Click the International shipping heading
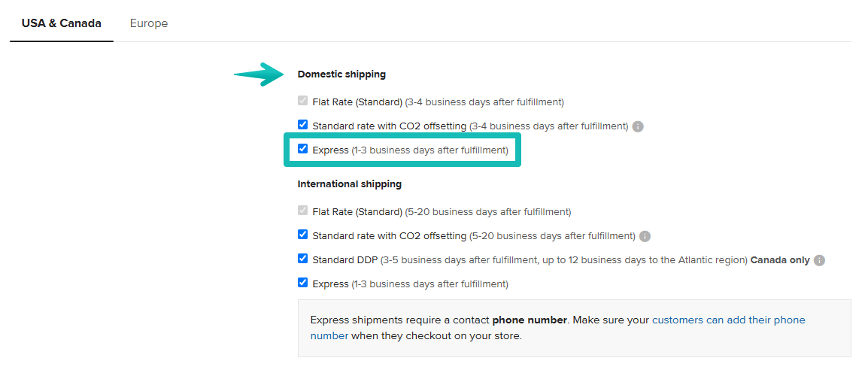 click(x=350, y=184)
